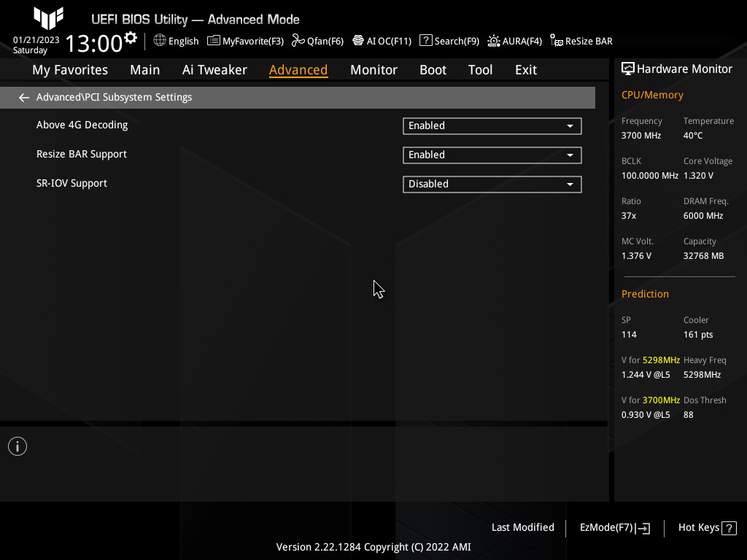
Task: Expand the Above 4G Decoding dropdown arrow
Action: point(570,126)
